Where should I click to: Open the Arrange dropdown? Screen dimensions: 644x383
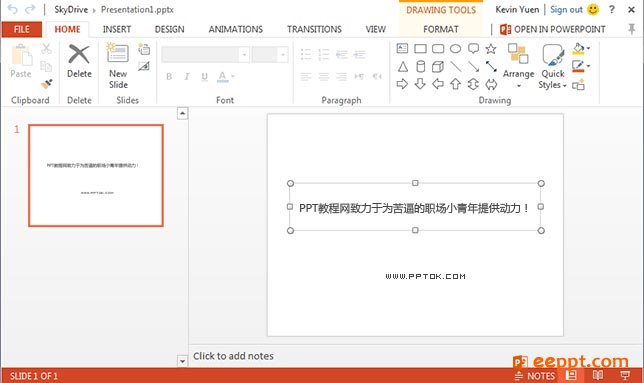pos(518,66)
